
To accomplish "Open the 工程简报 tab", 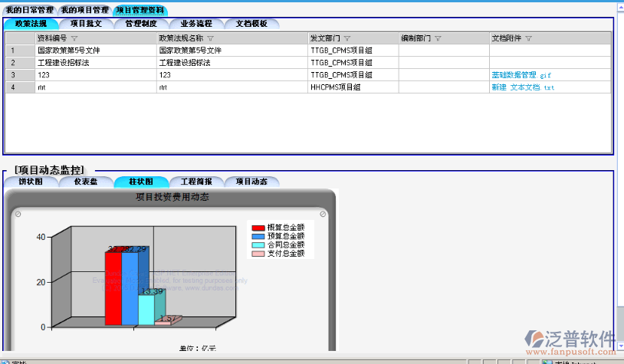I will coord(196,182).
